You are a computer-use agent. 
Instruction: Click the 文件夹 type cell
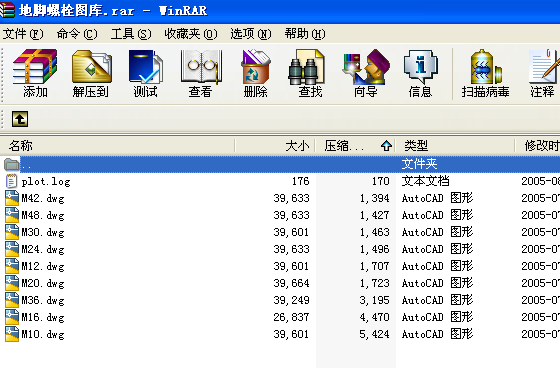[x=419, y=164]
